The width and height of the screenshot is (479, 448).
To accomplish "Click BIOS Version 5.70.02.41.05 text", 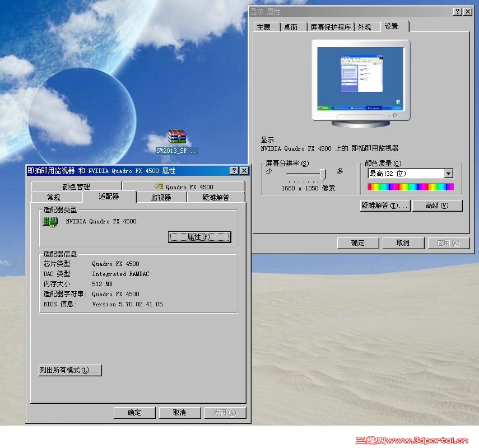I will (127, 304).
